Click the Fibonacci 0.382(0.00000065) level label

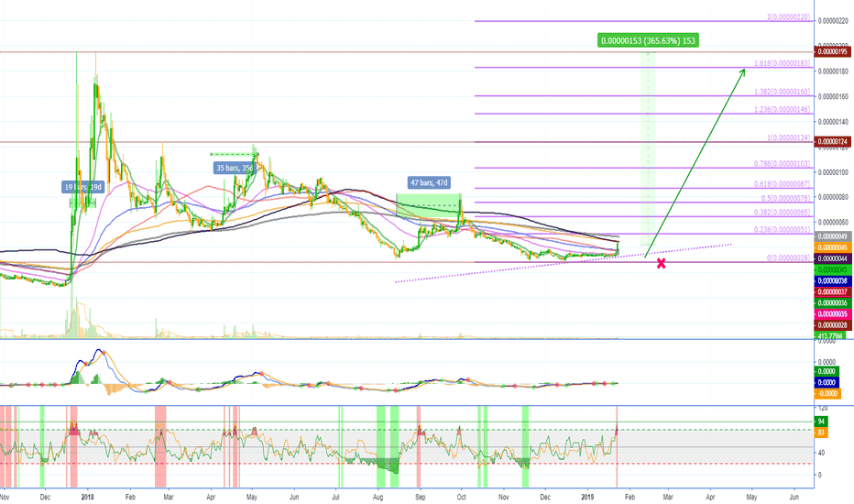coord(783,213)
